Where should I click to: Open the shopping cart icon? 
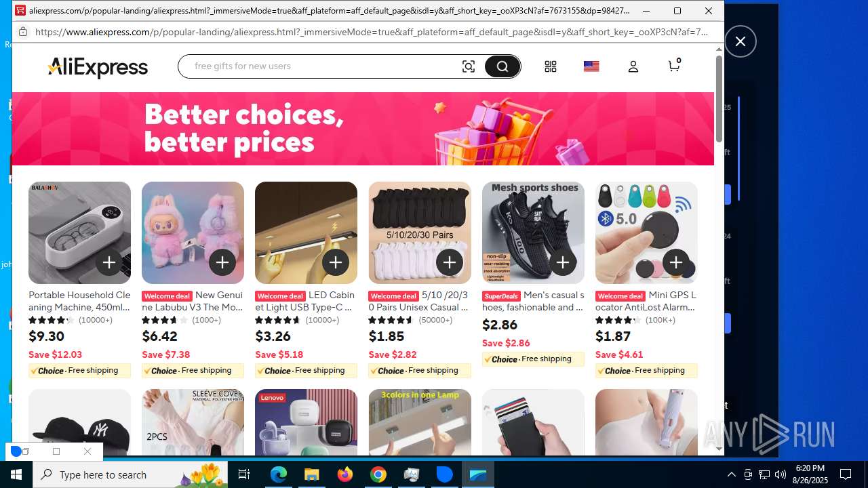674,65
